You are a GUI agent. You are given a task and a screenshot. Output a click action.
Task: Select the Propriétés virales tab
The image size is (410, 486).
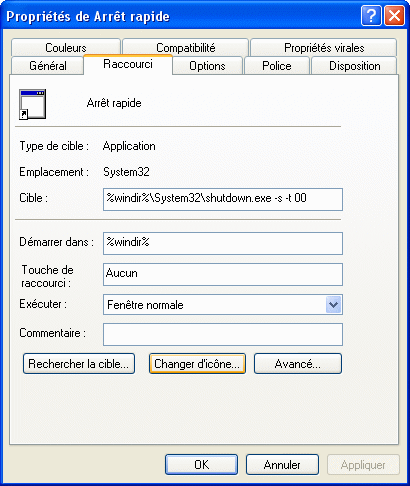coord(324,47)
